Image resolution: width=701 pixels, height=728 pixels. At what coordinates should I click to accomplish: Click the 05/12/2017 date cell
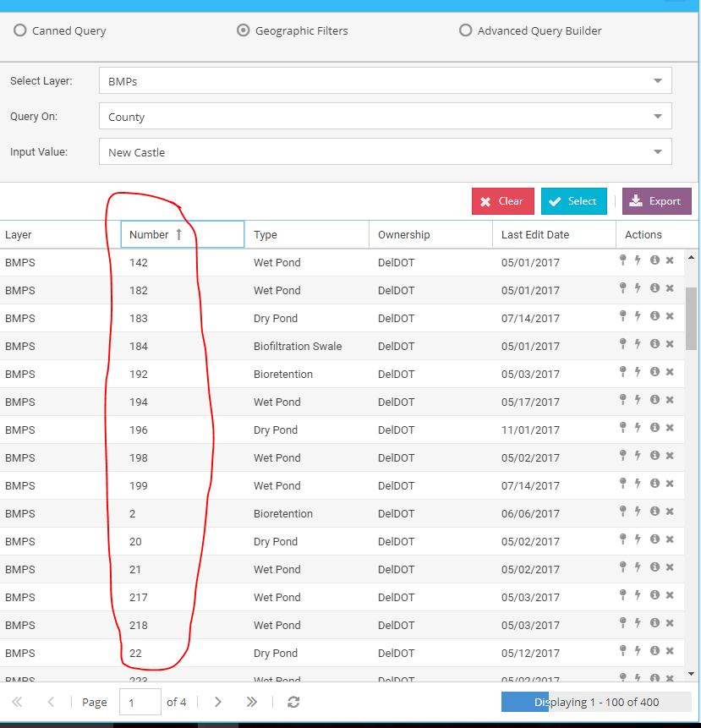[x=555, y=654]
